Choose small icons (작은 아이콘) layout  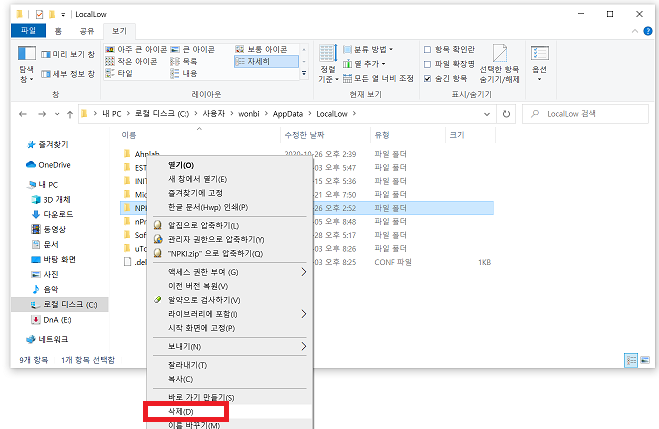(131, 61)
